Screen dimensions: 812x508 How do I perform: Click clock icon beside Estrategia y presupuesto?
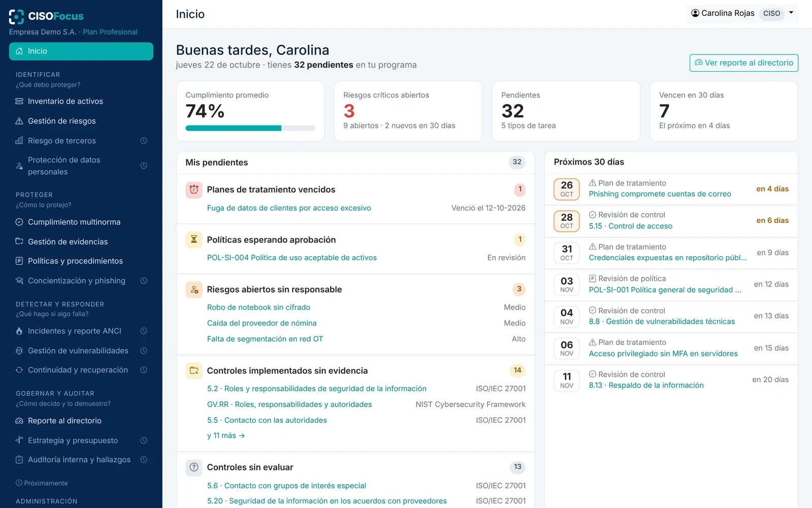[x=144, y=440]
